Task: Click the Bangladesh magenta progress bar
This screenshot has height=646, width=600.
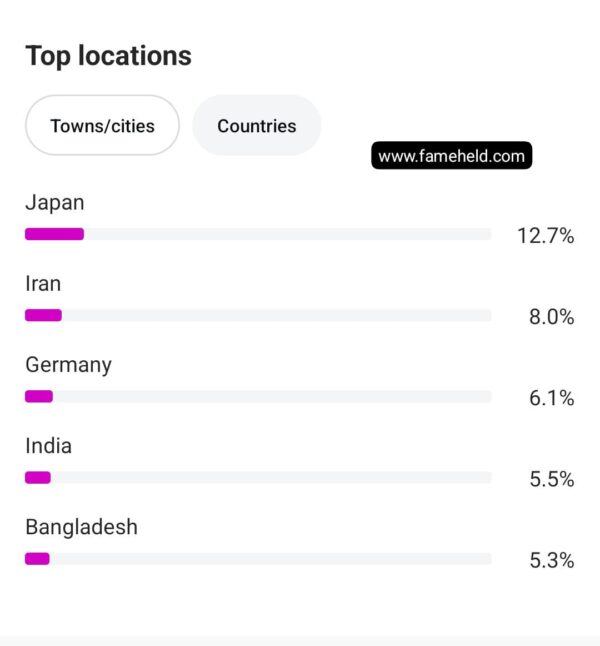Action: point(37,559)
